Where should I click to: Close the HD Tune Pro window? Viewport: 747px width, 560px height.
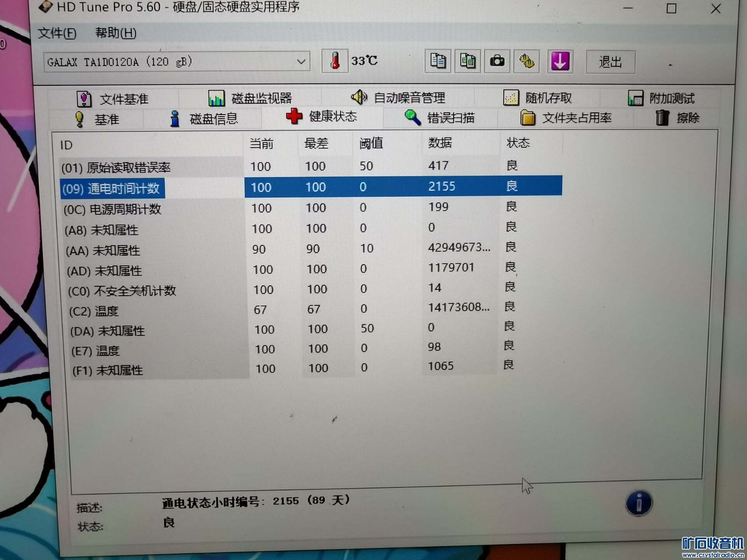(x=716, y=9)
